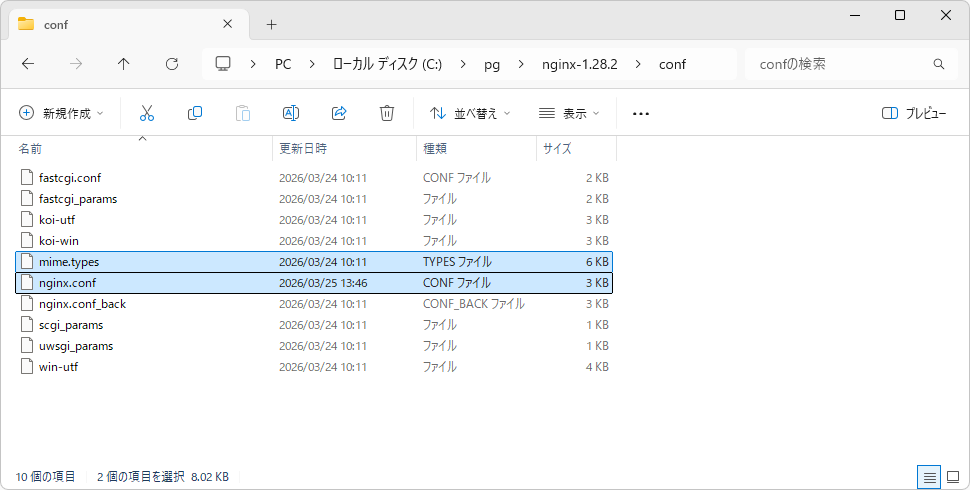The width and height of the screenshot is (970, 490).
Task: Click the file icon of scgi_params
Action: [x=27, y=325]
